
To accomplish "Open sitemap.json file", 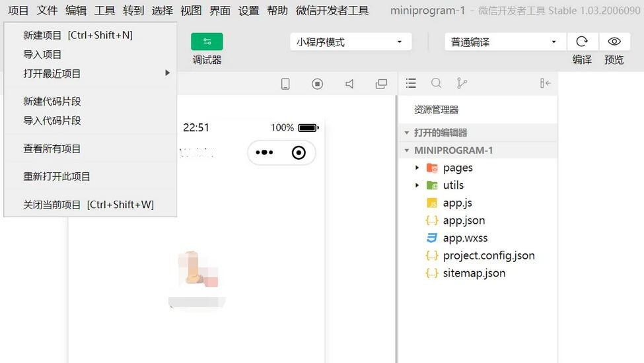I will (474, 273).
